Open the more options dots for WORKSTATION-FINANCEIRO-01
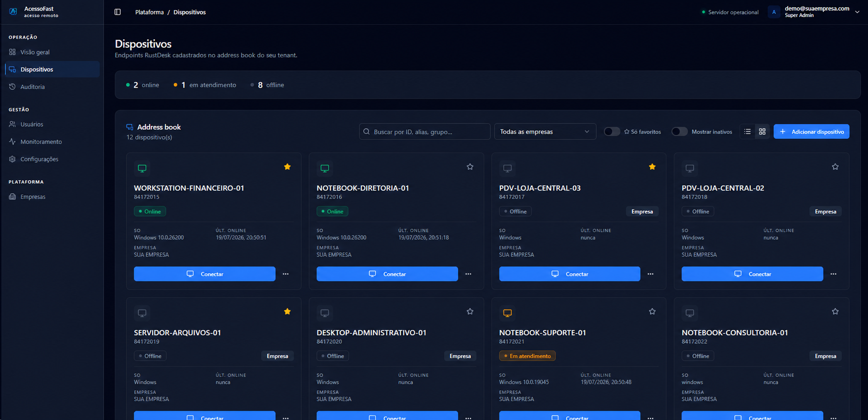The image size is (868, 420). pos(286,274)
